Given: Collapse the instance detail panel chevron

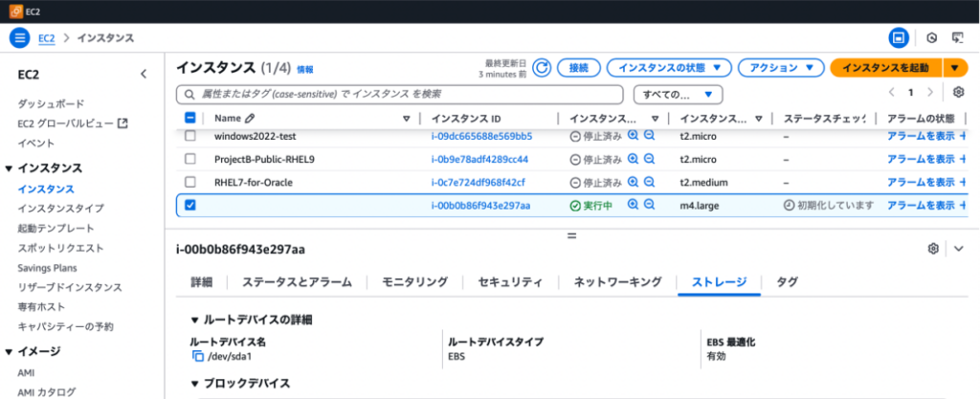Looking at the screenshot, I should point(959,249).
